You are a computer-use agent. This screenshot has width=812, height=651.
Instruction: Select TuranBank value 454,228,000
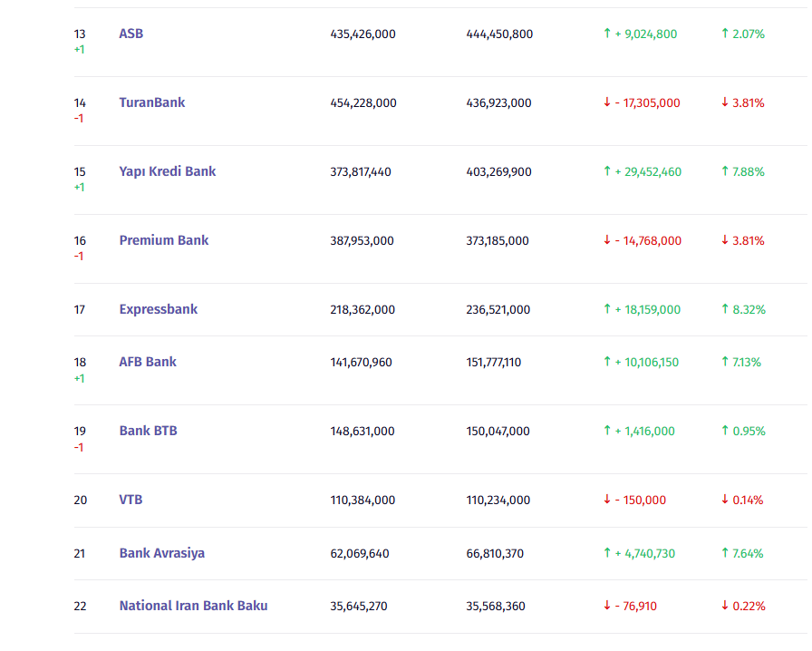[363, 103]
